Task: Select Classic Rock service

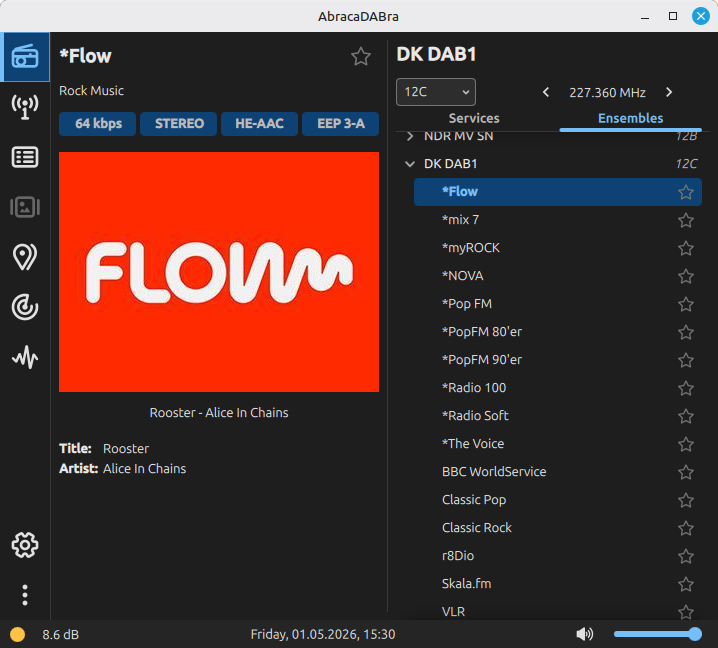Action: (x=558, y=528)
